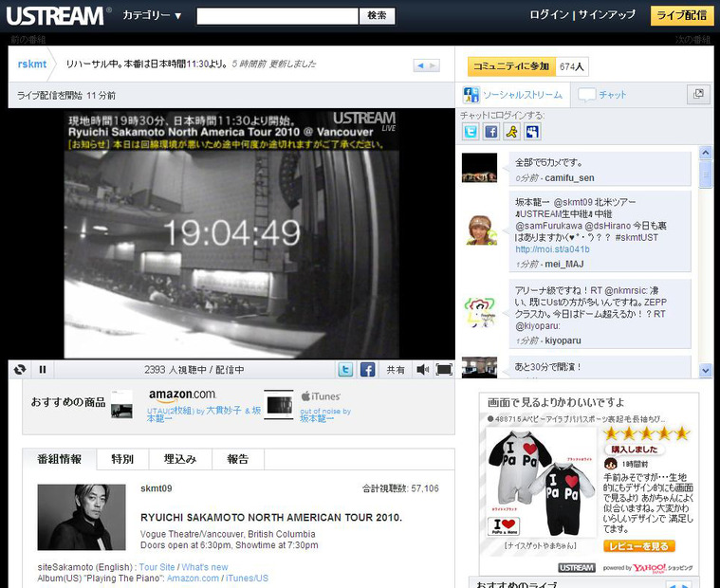Click the 674人 community member count
The width and height of the screenshot is (720, 588).
571,66
